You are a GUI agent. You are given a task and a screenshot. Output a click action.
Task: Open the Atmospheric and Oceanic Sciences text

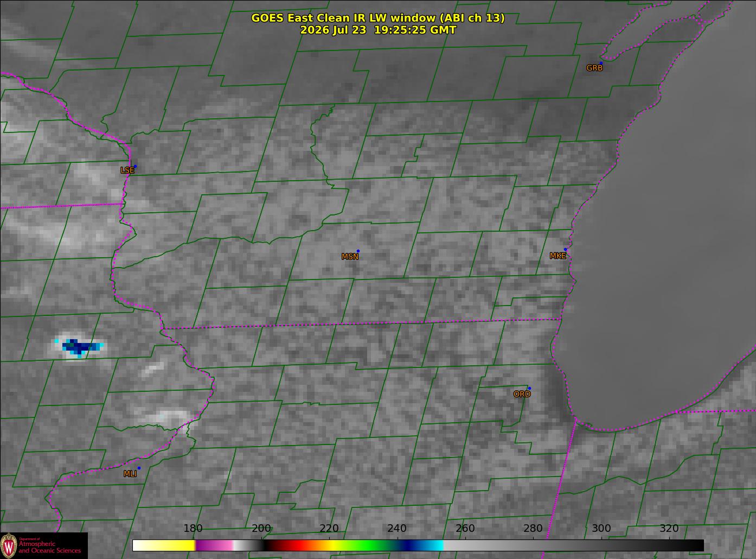49,547
